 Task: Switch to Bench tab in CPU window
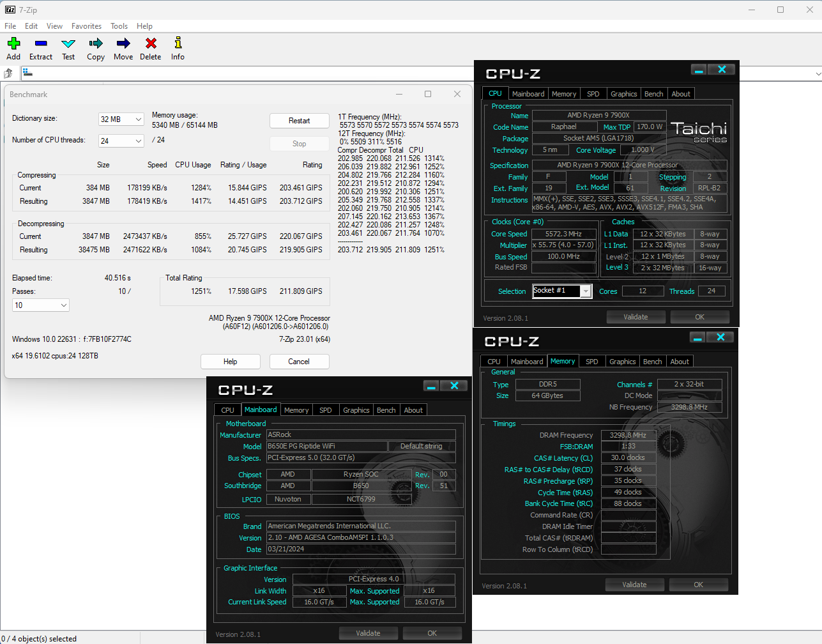653,94
